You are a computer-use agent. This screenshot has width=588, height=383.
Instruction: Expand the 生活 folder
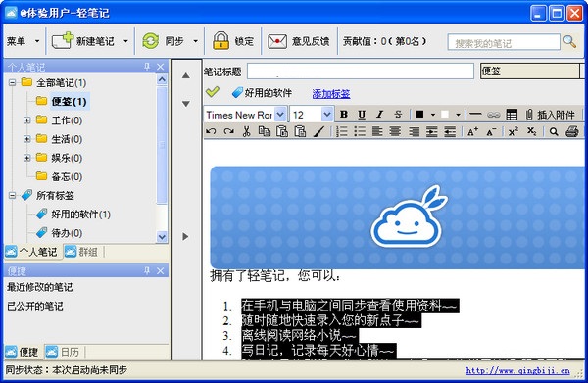click(27, 139)
